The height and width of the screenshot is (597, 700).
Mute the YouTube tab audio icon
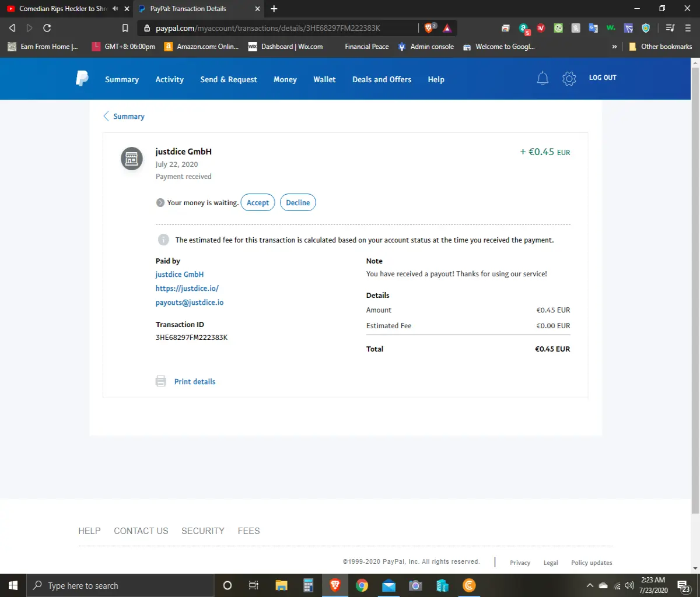point(115,9)
